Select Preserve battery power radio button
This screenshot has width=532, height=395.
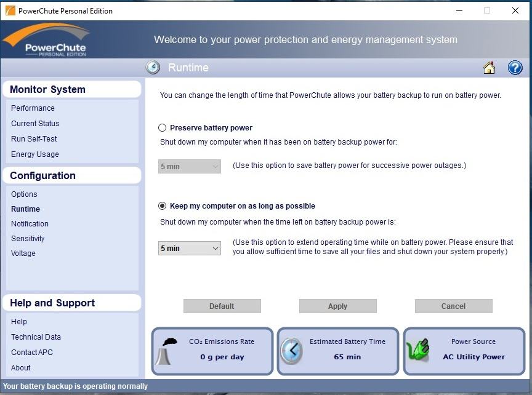(x=162, y=128)
